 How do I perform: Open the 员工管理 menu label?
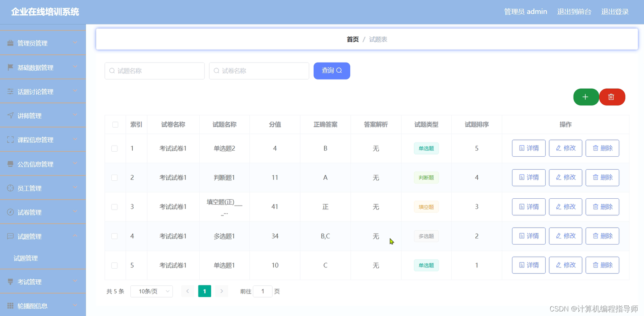29,188
